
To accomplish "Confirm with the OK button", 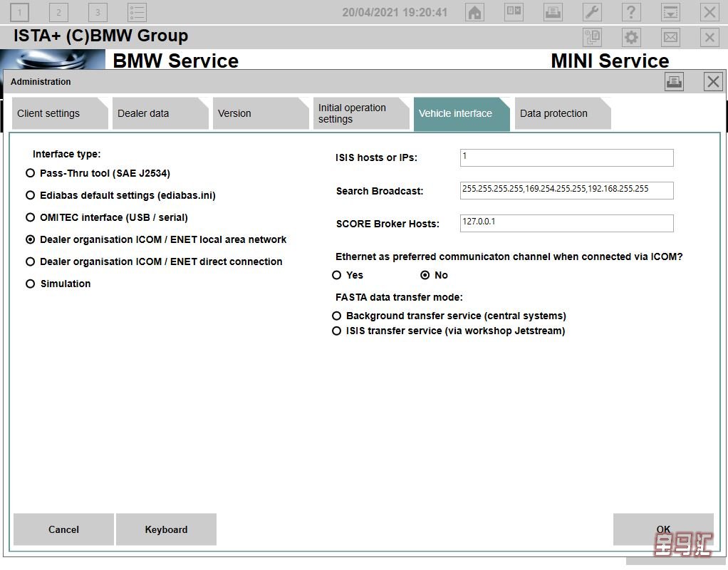I will pyautogui.click(x=663, y=529).
